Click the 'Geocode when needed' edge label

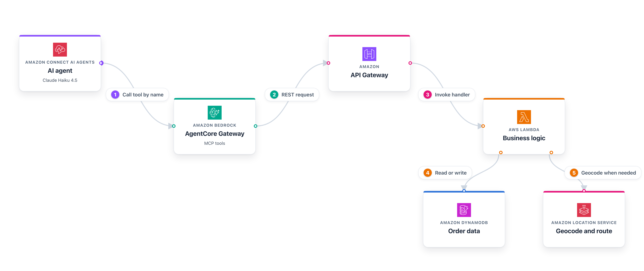pos(603,173)
